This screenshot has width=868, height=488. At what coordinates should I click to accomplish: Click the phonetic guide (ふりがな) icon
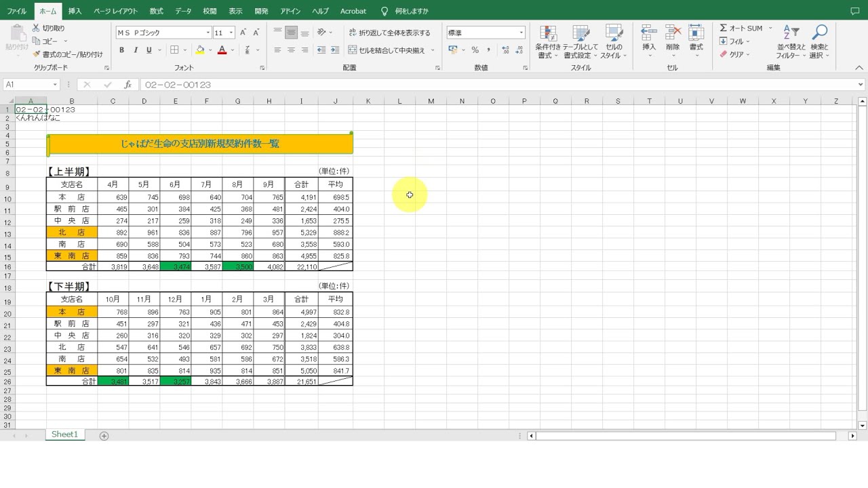point(248,50)
